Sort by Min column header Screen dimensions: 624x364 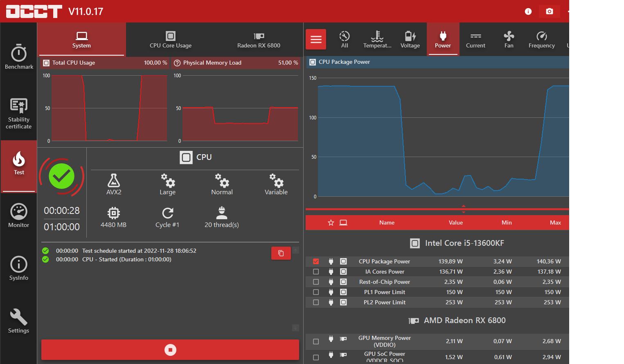coord(507,222)
